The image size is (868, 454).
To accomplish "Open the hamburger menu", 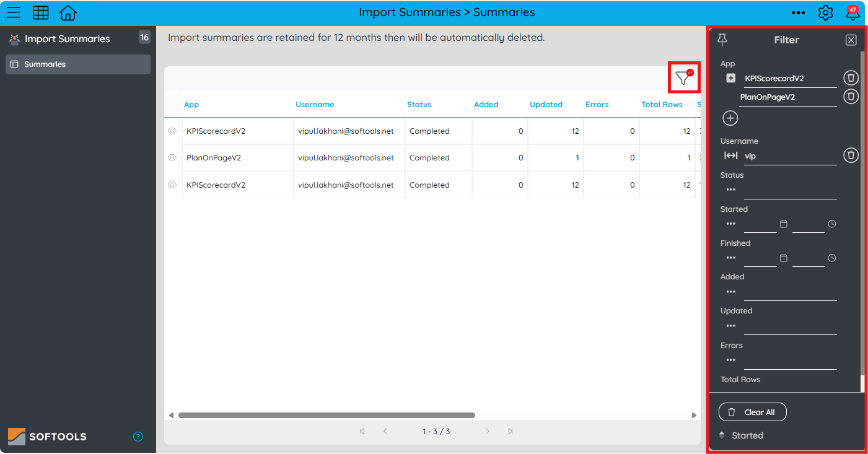I will point(13,12).
